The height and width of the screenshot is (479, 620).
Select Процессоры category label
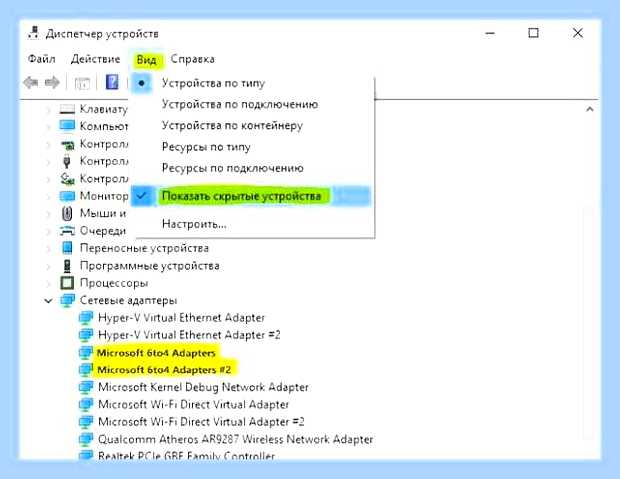point(114,283)
